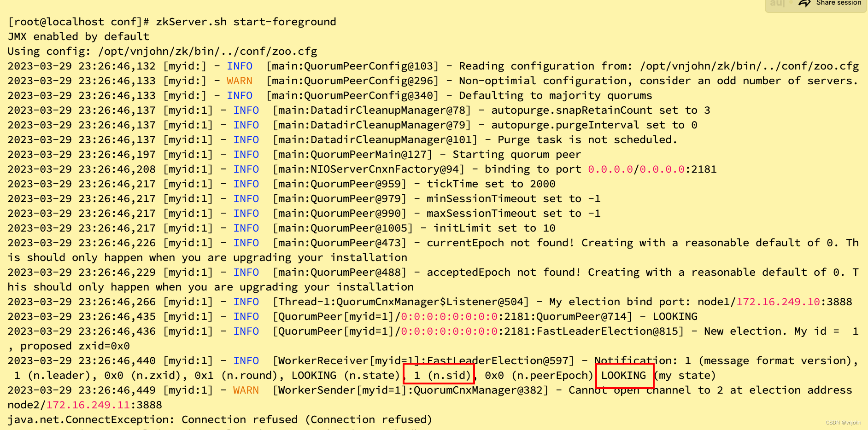This screenshot has width=868, height=430.
Task: Click the 'JMX enabled by default' line
Action: click(78, 36)
